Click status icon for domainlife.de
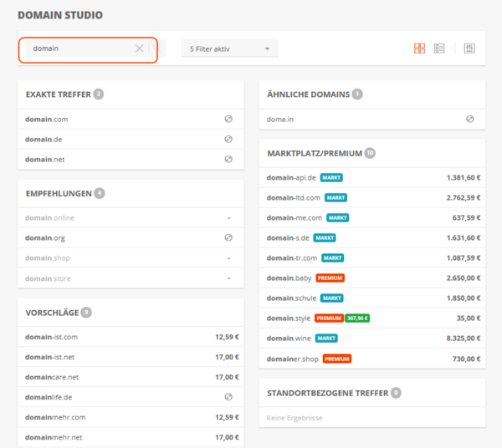The height and width of the screenshot is (448, 502). 228,397
